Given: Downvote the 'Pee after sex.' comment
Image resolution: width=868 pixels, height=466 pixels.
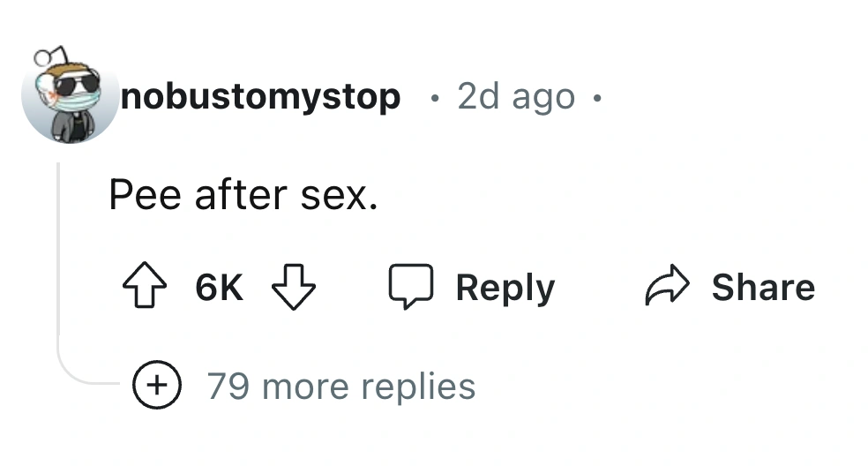Looking at the screenshot, I should (293, 288).
